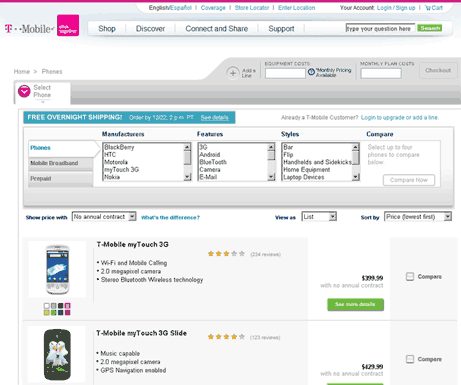Viewport: 461px width, 385px height.
Task: Click the Add a Line plus icon
Action: coord(233,73)
